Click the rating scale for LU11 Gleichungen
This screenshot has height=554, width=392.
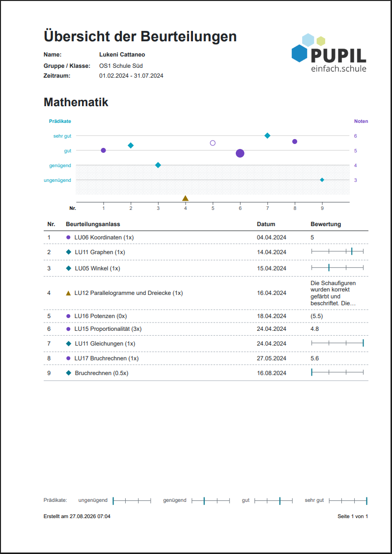[337, 343]
